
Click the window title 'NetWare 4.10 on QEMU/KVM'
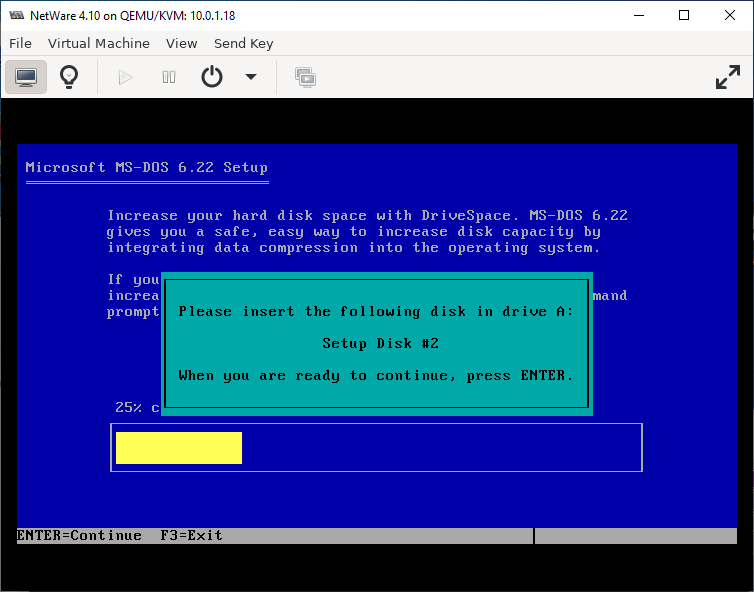133,15
